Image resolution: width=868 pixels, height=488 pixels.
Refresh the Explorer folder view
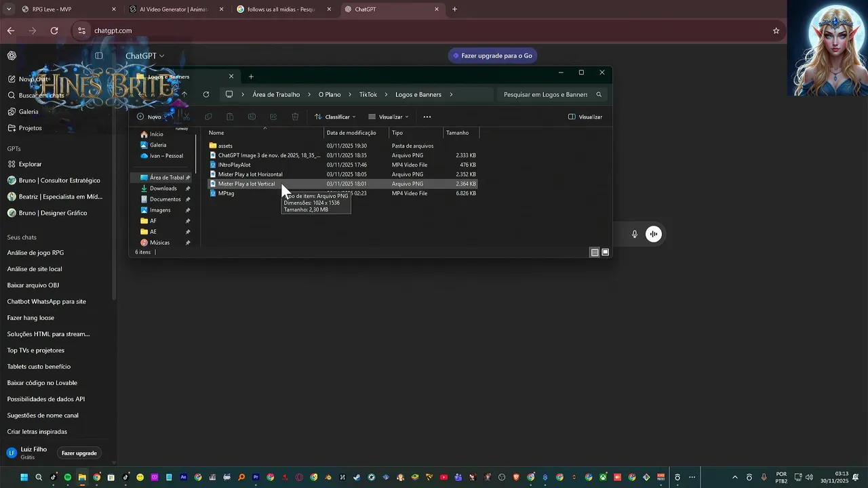point(206,94)
